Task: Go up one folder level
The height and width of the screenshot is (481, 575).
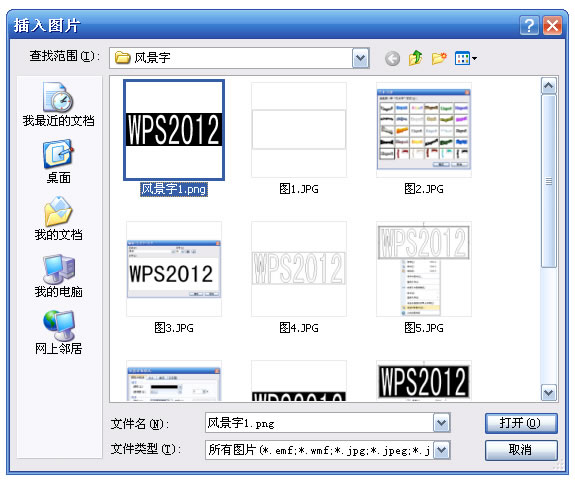Action: (x=415, y=58)
